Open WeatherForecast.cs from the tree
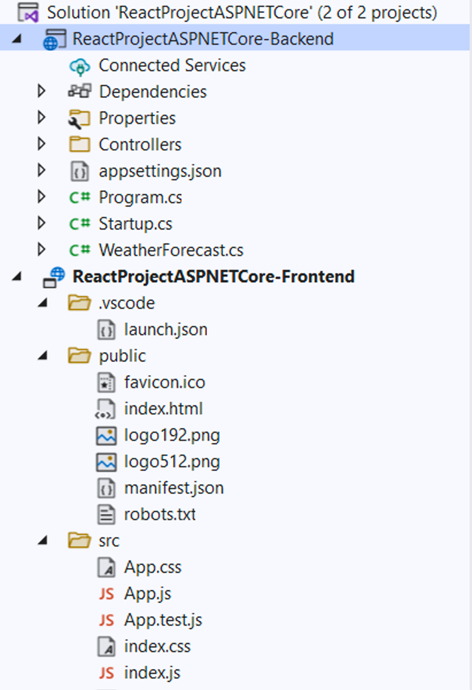Image resolution: width=472 pixels, height=690 pixels. (171, 250)
